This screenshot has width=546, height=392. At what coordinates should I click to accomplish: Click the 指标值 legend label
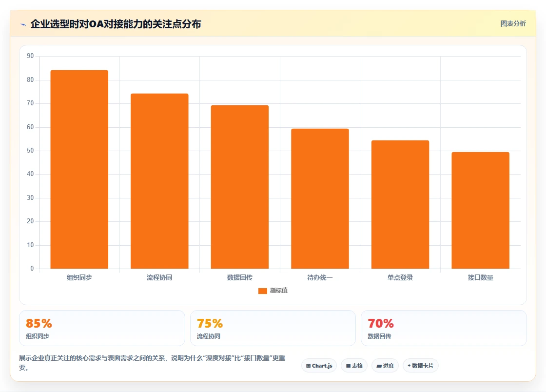278,291
